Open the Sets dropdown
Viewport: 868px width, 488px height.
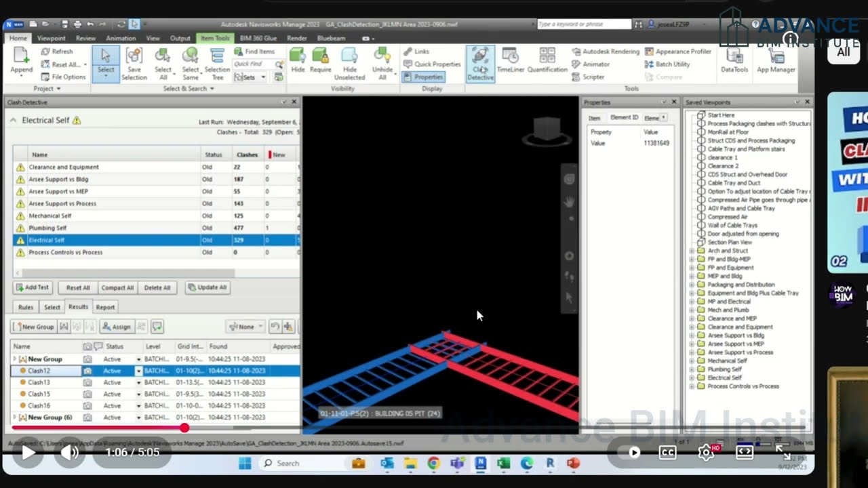249,77
